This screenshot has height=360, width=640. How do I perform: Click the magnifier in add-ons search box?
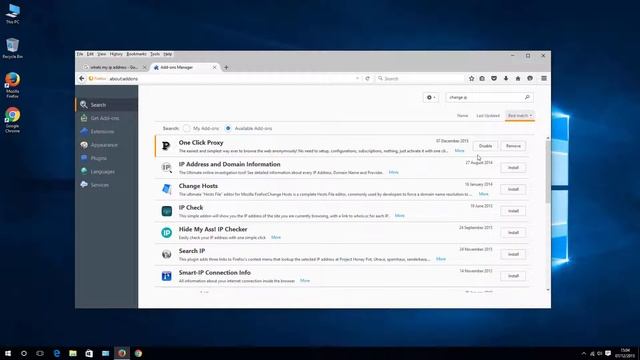[527, 97]
